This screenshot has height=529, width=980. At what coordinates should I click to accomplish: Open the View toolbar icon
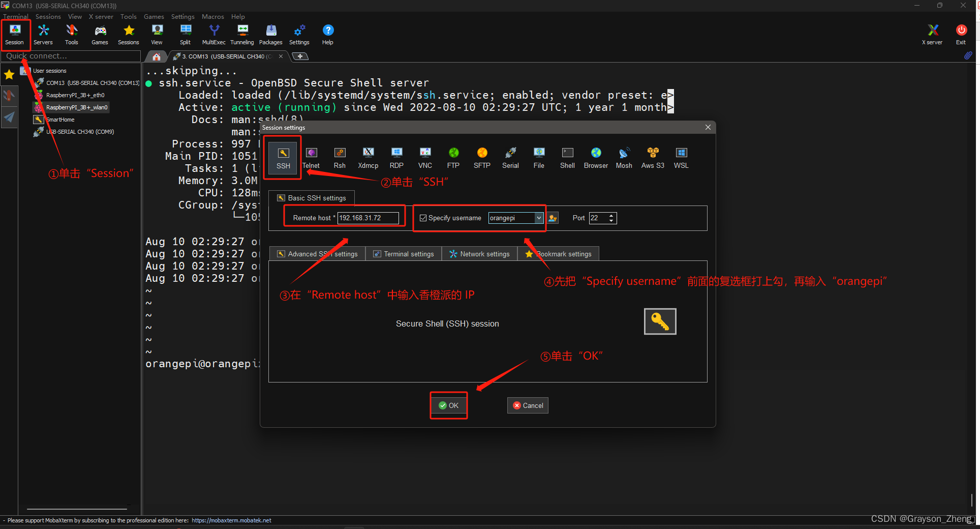[x=157, y=35]
